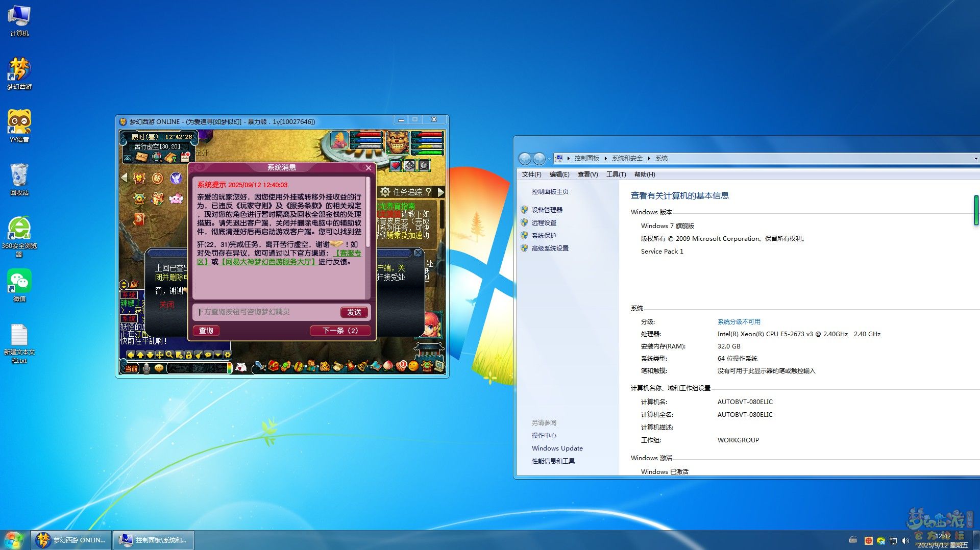Viewport: 980px width, 550px height.
Task: Open the 文件(F) menu
Action: pyautogui.click(x=531, y=174)
